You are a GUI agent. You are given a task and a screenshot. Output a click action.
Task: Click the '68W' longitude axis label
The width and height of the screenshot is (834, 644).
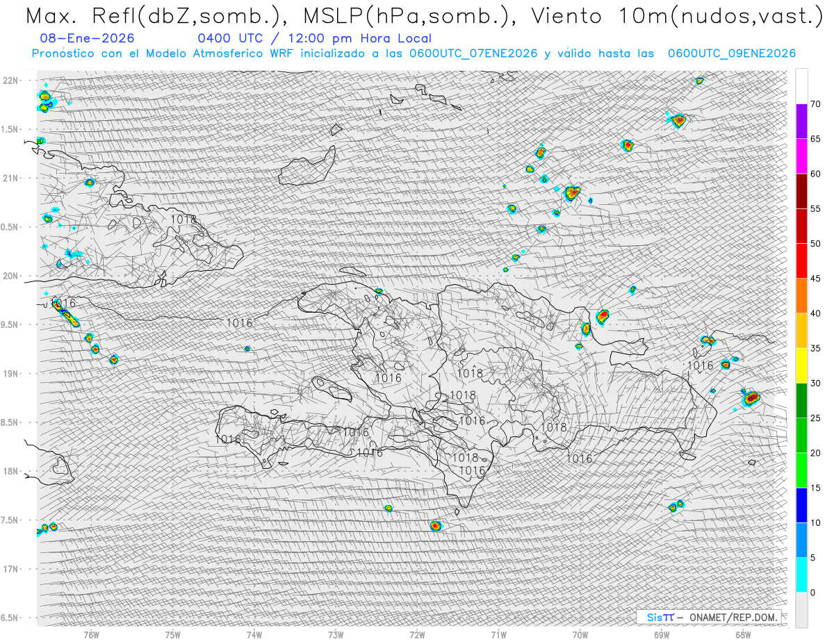(x=743, y=634)
